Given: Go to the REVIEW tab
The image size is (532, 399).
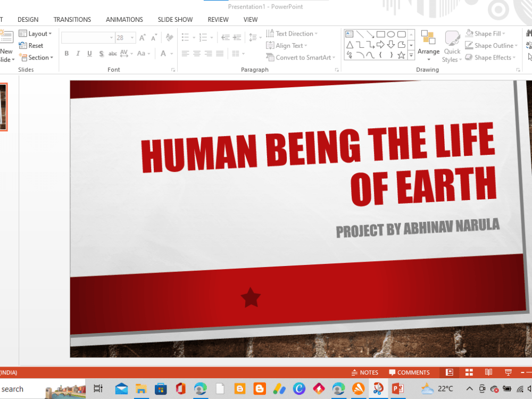Looking at the screenshot, I should (x=218, y=20).
